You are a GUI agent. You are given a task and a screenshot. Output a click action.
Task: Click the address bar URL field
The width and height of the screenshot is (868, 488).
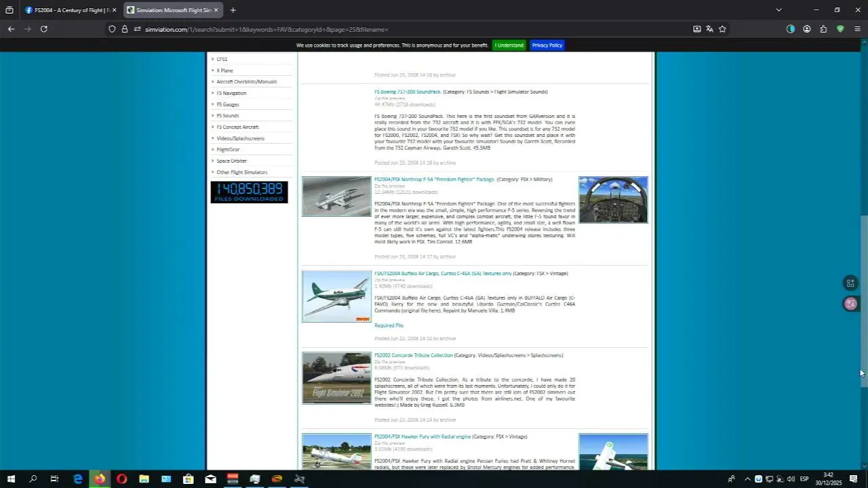click(x=407, y=29)
